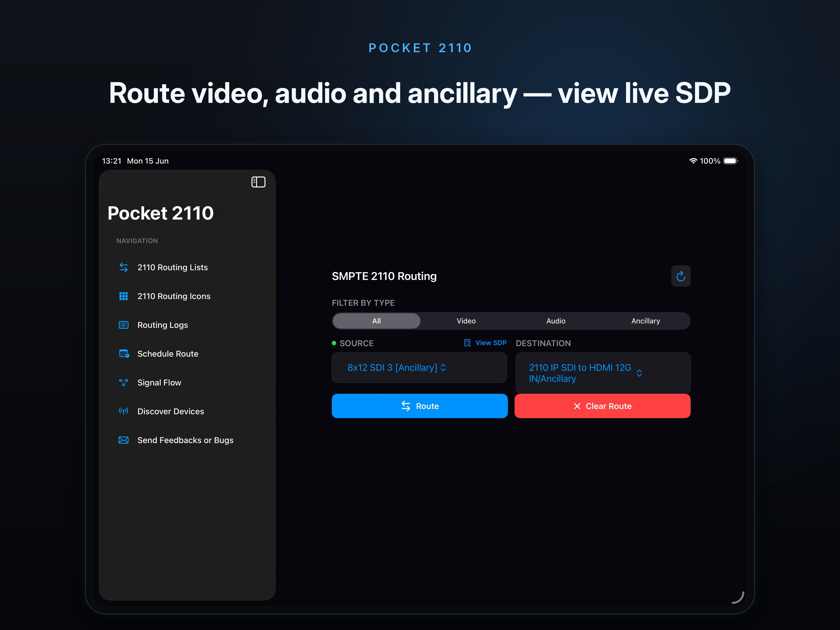Click the SOURCE label
This screenshot has height=630, width=840.
(x=357, y=343)
